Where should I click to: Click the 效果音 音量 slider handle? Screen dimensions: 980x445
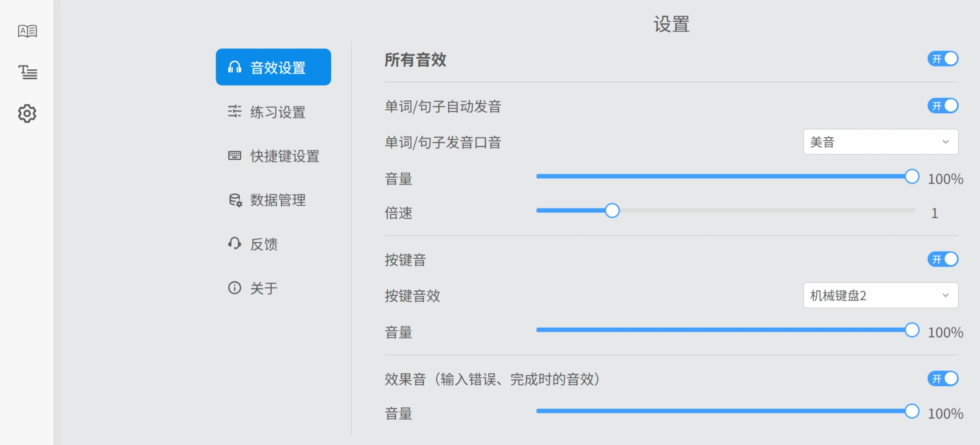click(x=912, y=411)
